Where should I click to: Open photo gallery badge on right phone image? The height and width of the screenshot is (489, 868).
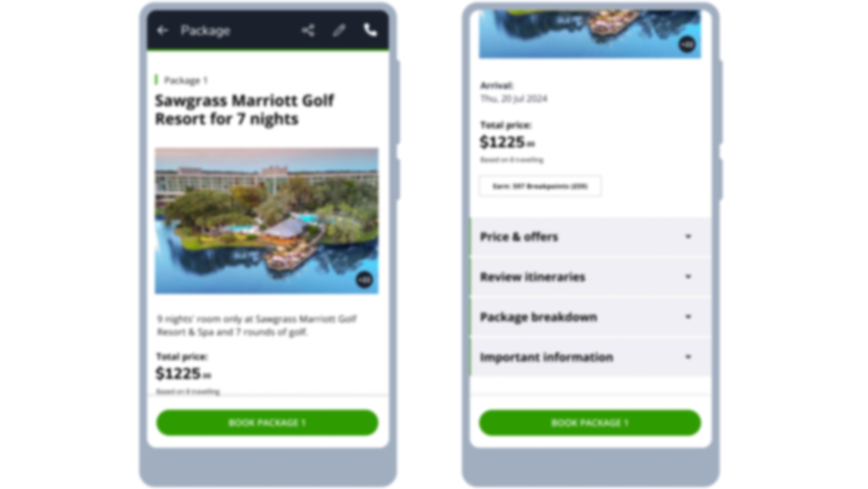(687, 44)
